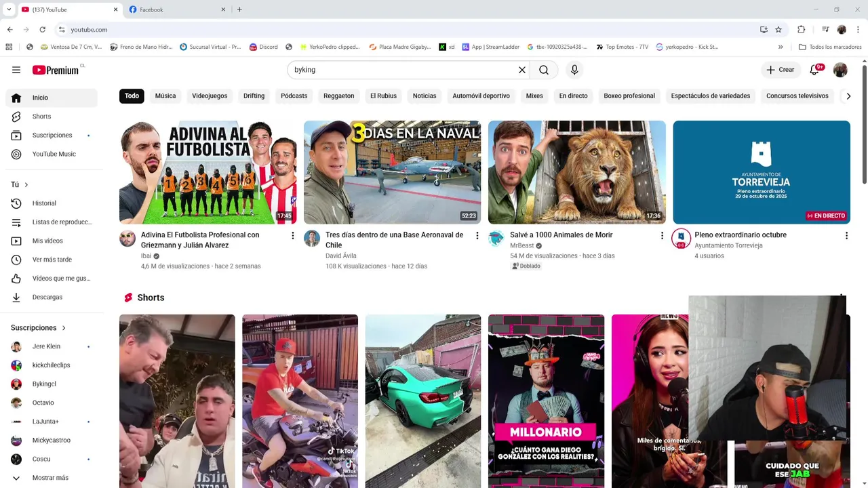Bookmark this page with the star icon

(x=778, y=30)
